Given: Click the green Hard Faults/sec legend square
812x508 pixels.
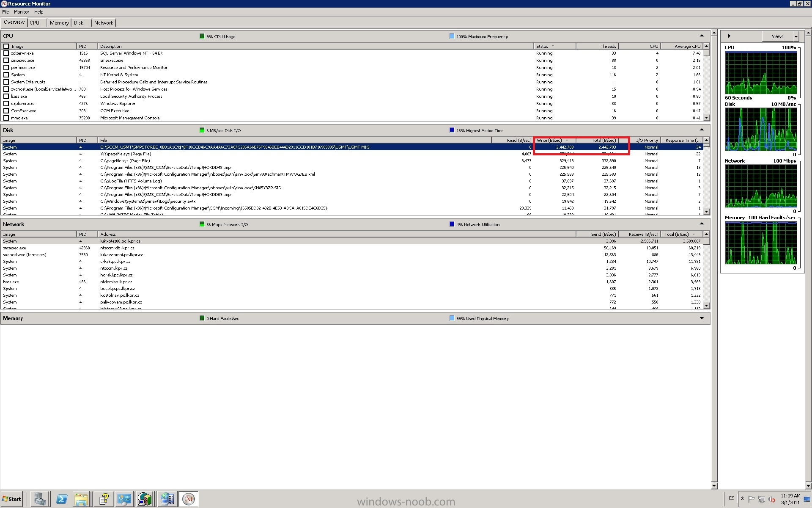Looking at the screenshot, I should point(202,318).
